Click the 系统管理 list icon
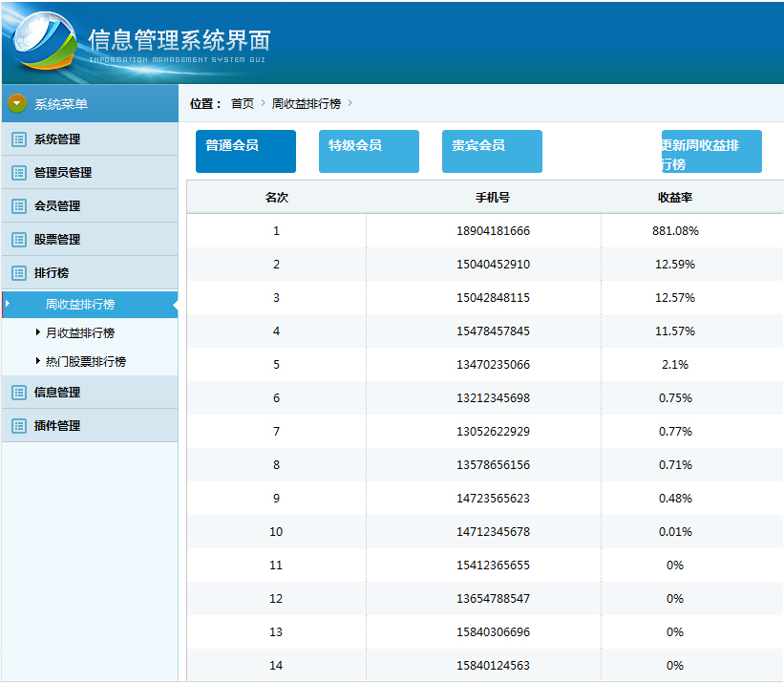 coord(19,139)
